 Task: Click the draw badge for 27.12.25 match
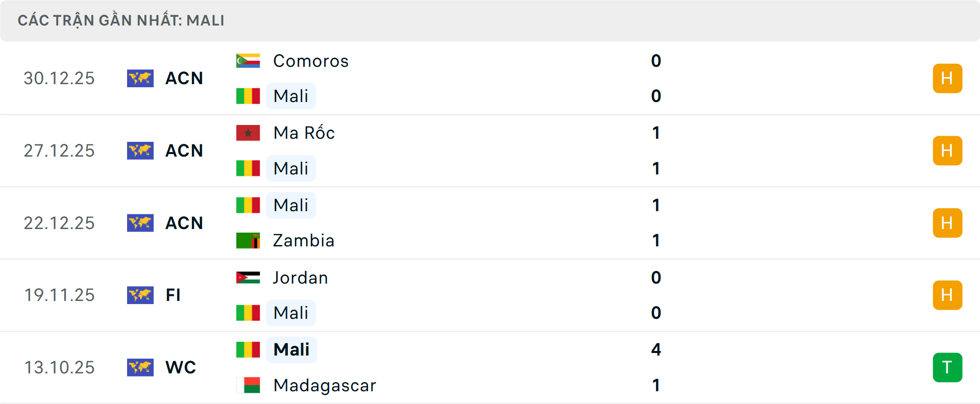click(947, 150)
